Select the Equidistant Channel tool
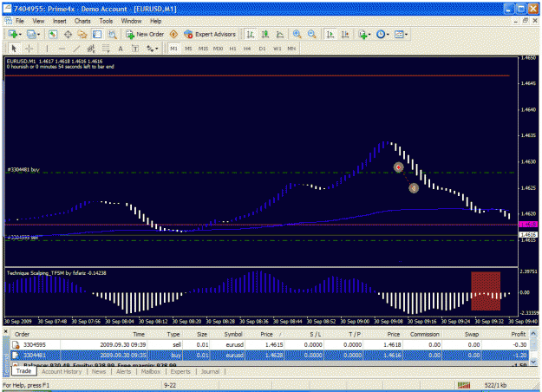The width and height of the screenshot is (542, 392). point(91,49)
